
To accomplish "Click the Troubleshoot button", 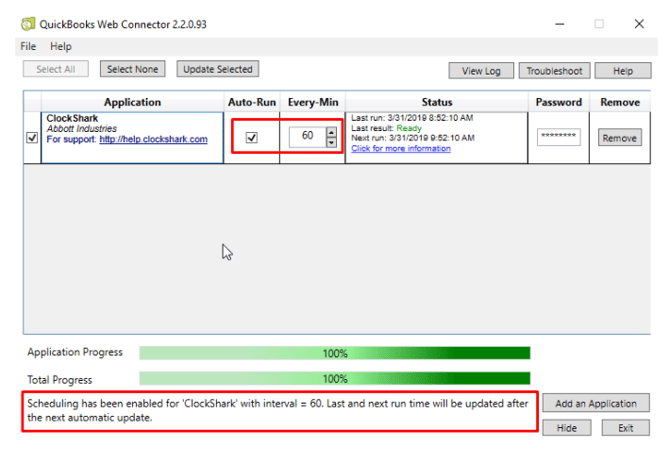I will tap(555, 71).
